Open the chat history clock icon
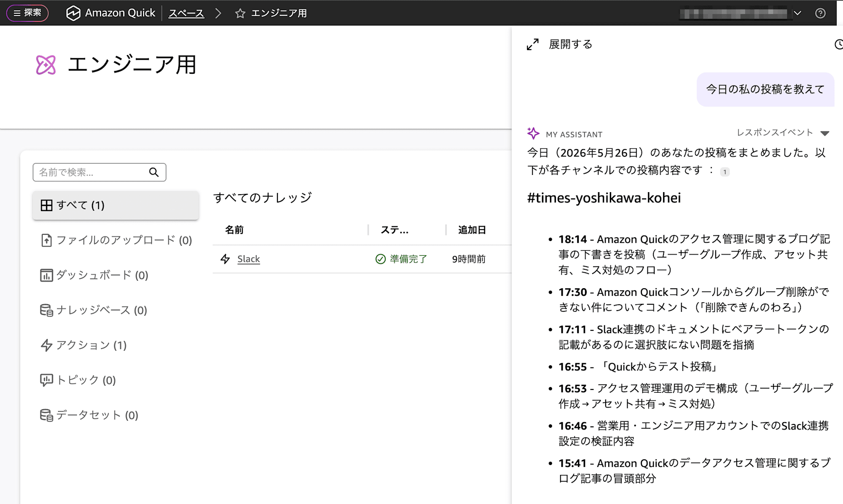This screenshot has height=504, width=843. pyautogui.click(x=839, y=44)
